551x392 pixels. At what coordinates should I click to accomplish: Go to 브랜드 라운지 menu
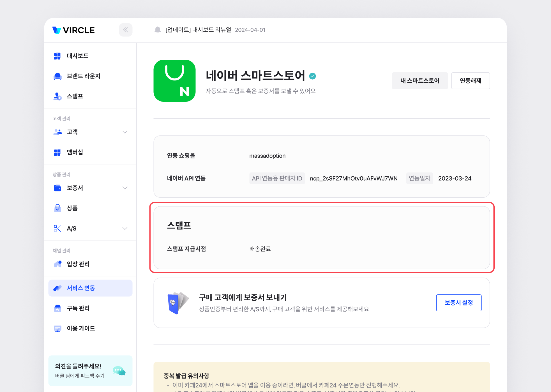pos(90,76)
